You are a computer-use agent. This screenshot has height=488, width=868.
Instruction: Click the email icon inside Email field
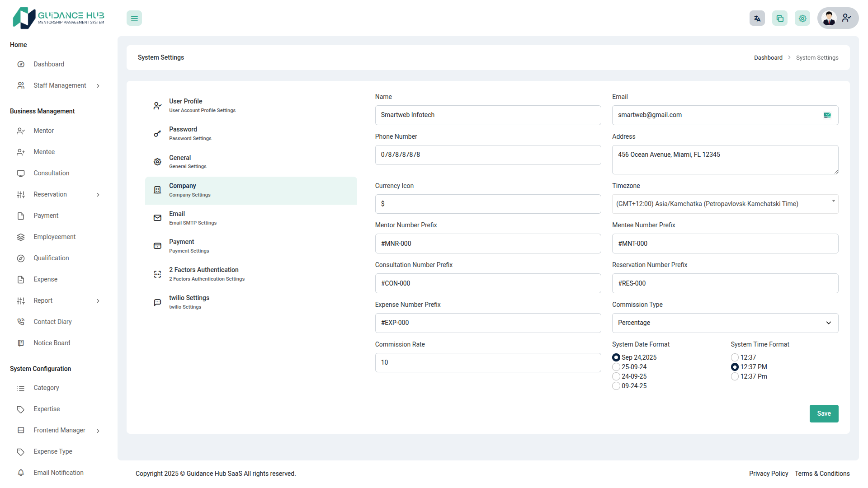pos(827,115)
